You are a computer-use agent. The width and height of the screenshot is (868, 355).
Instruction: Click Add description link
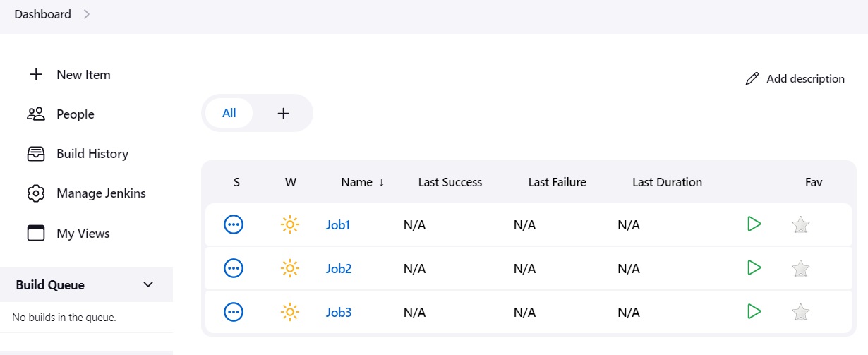click(795, 78)
